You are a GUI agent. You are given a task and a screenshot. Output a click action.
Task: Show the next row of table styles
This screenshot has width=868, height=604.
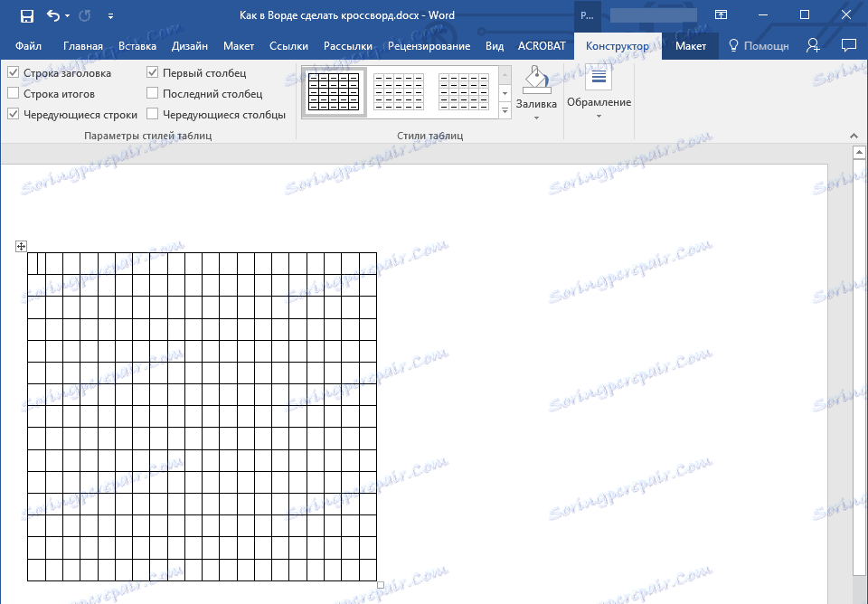point(505,93)
